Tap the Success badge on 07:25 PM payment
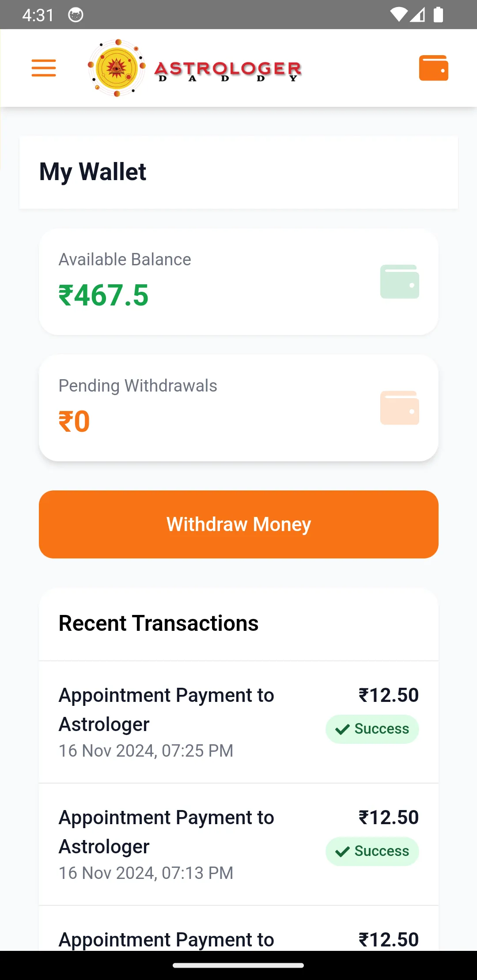This screenshot has width=477, height=980. pyautogui.click(x=372, y=729)
